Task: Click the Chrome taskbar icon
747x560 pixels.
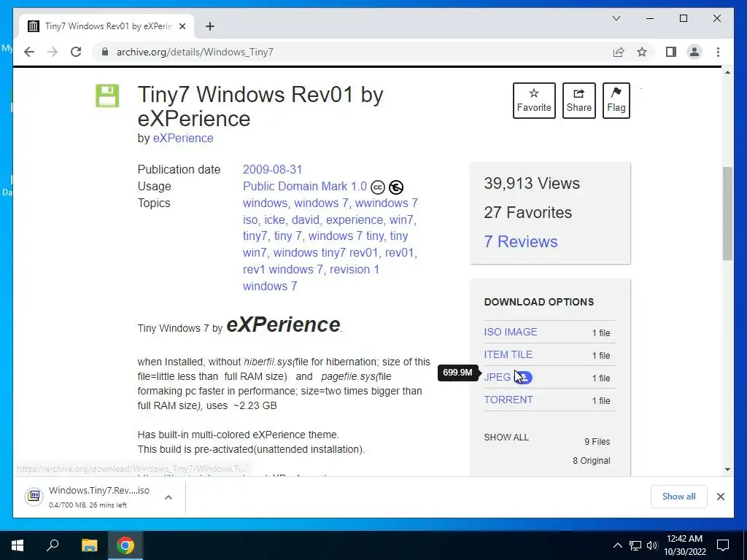Action: (125, 545)
